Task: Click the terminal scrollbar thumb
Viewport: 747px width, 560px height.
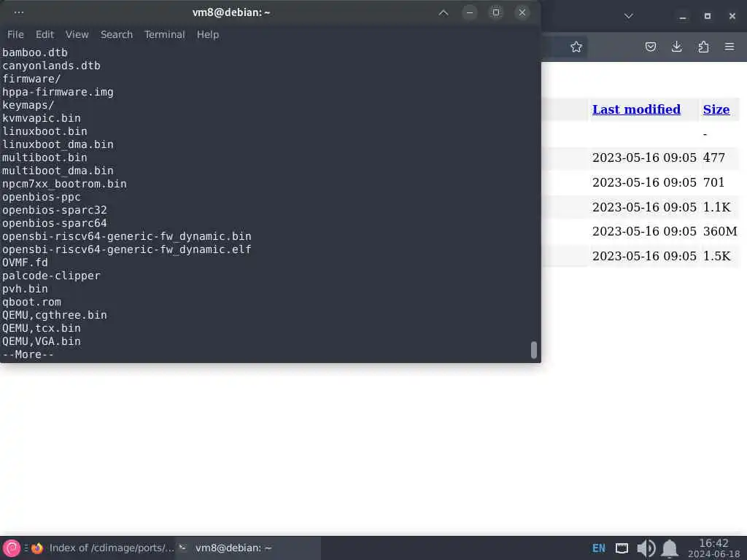Action: point(533,350)
